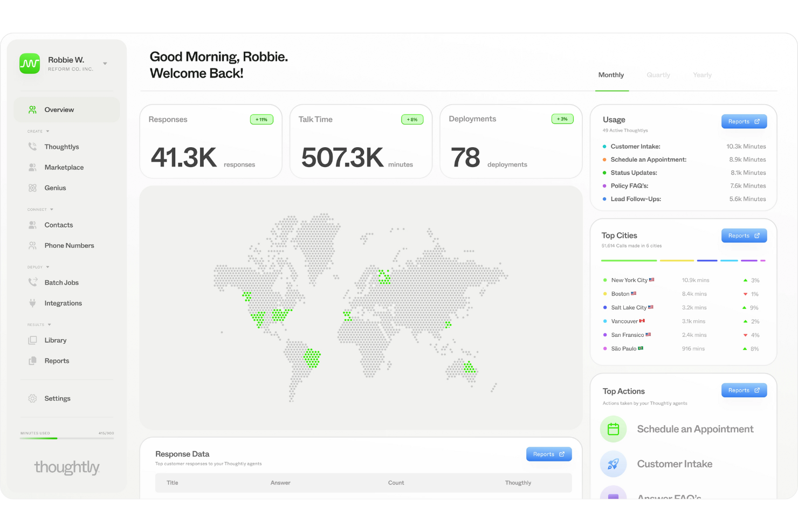The height and width of the screenshot is (532, 798).
Task: Switch to the Yearly tab
Action: click(702, 75)
